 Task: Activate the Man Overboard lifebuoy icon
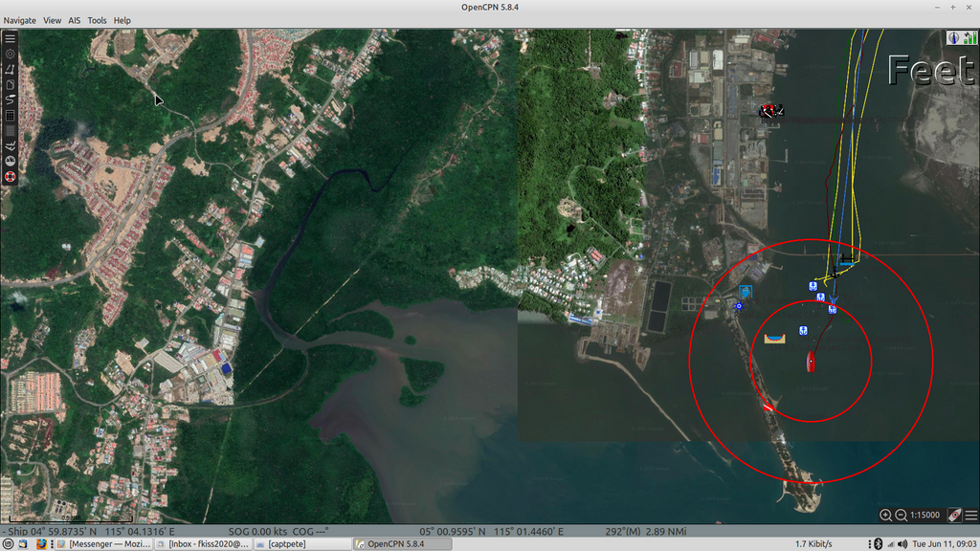10,177
